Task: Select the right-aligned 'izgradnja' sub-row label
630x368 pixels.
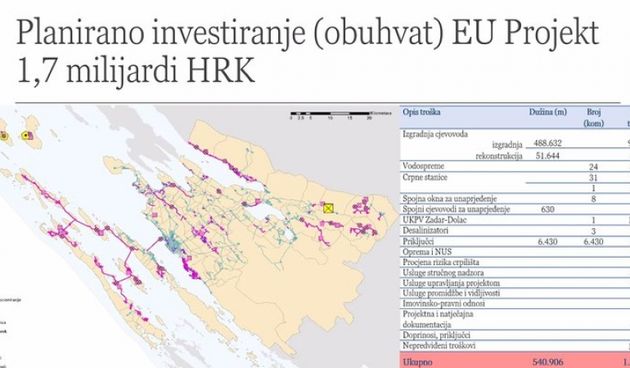Action: [507, 144]
